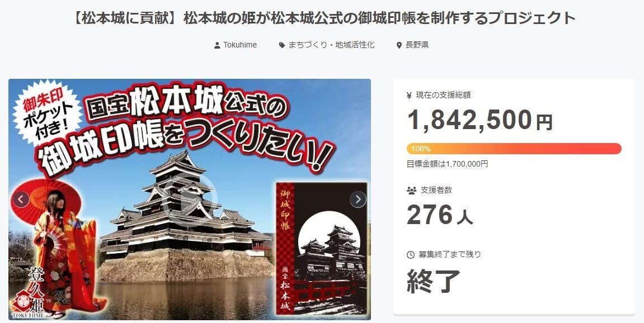Click the supporters group icon beside 支援者数

pyautogui.click(x=411, y=191)
